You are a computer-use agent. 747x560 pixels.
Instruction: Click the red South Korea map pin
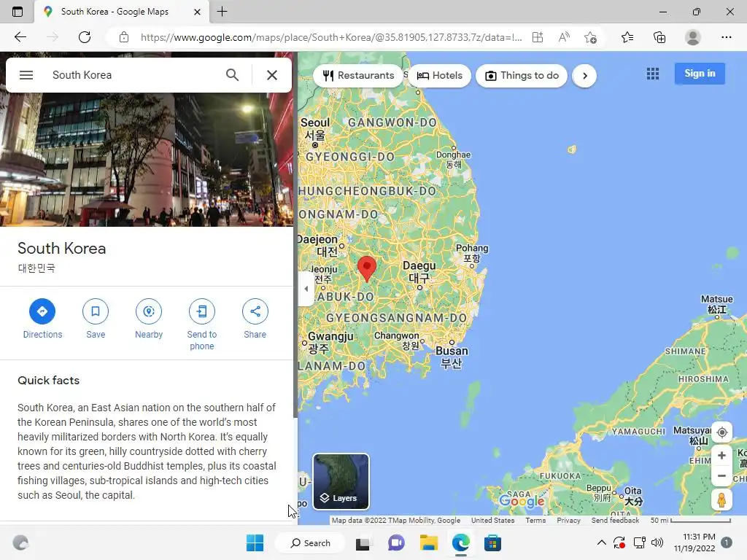point(367,268)
